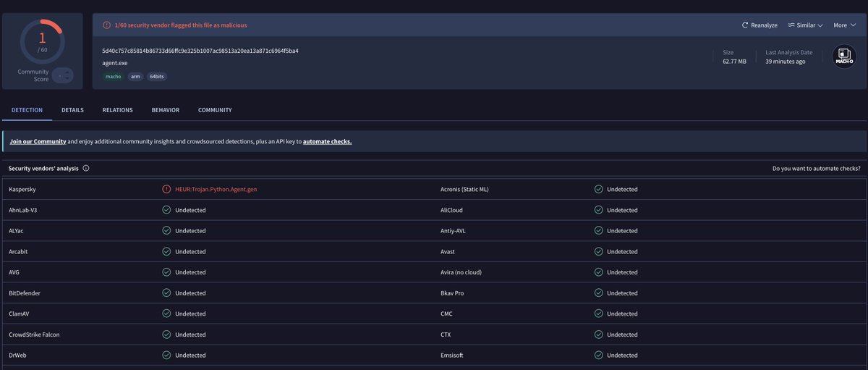
Task: Click the arm tag
Action: pos(135,76)
